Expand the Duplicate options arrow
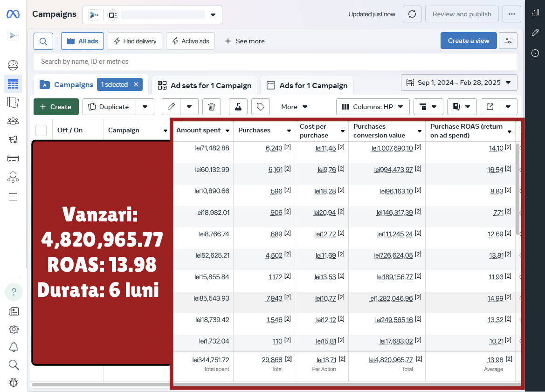The height and width of the screenshot is (392, 545). click(145, 107)
